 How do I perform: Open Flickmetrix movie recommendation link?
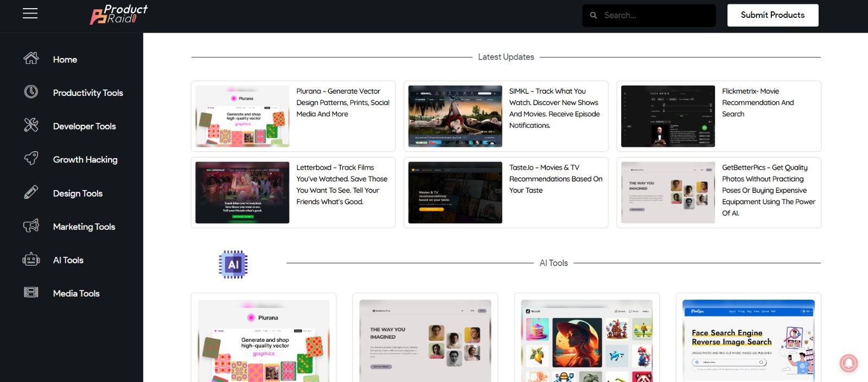pyautogui.click(x=758, y=102)
